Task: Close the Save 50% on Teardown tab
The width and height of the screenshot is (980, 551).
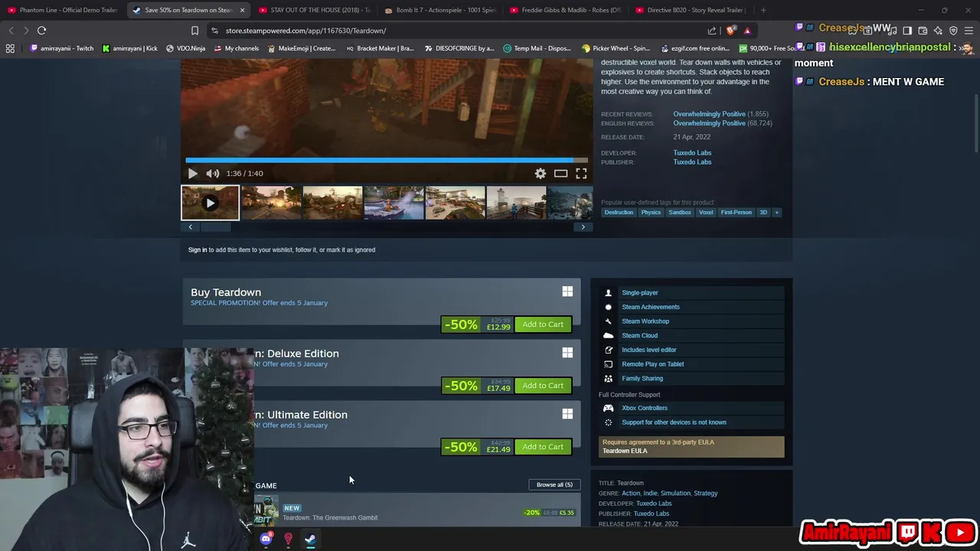Action: 242,10
